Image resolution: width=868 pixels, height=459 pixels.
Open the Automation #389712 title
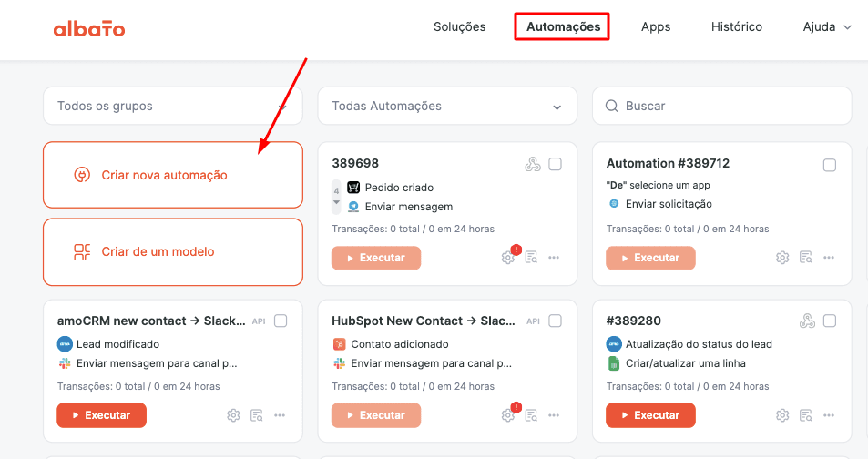tap(668, 163)
